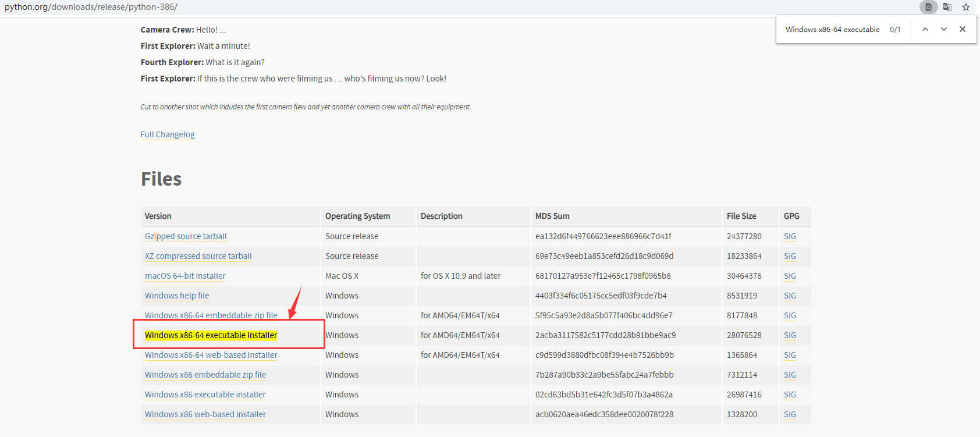
Task: Download macOS 64-bit installer
Action: coord(185,276)
